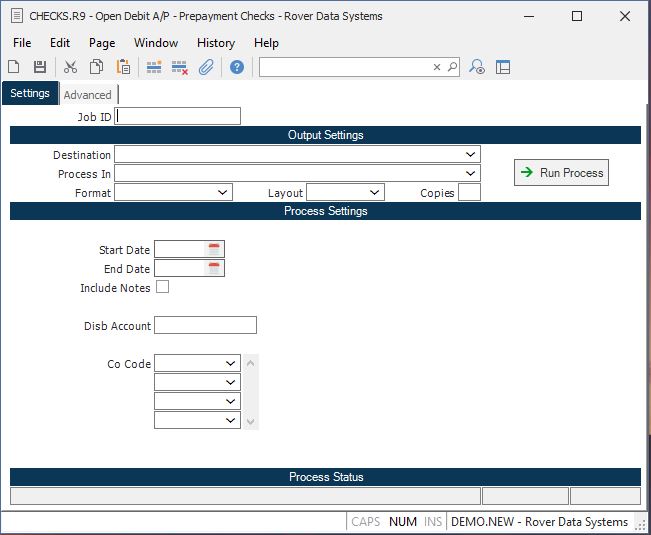Open help with the question mark icon
This screenshot has height=535, width=651.
point(237,67)
